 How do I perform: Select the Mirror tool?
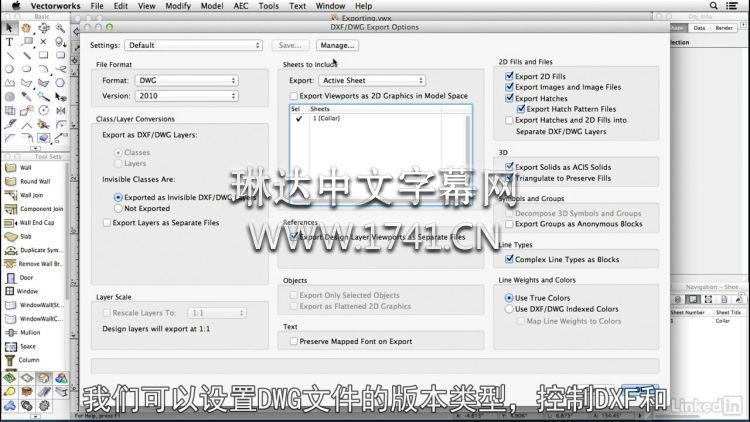(x=60, y=111)
